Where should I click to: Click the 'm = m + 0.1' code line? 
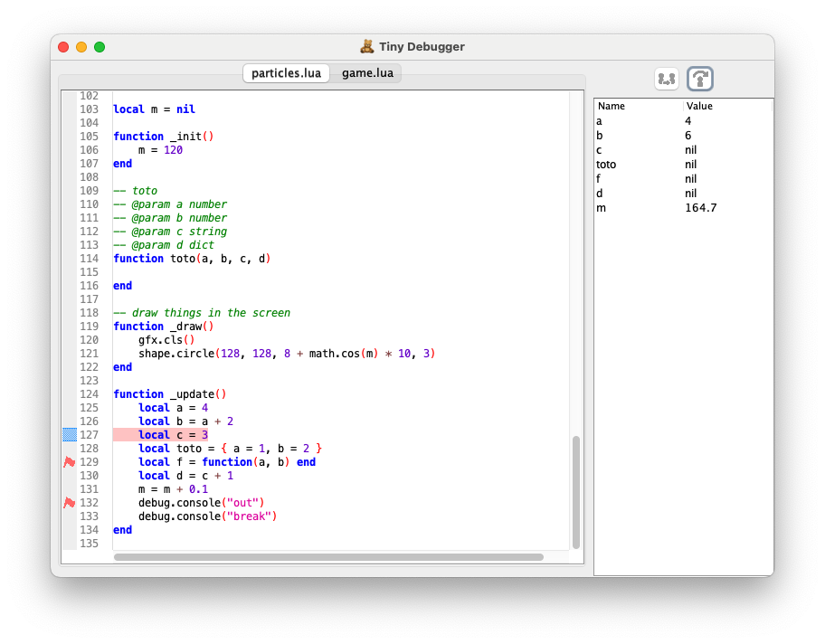point(173,488)
